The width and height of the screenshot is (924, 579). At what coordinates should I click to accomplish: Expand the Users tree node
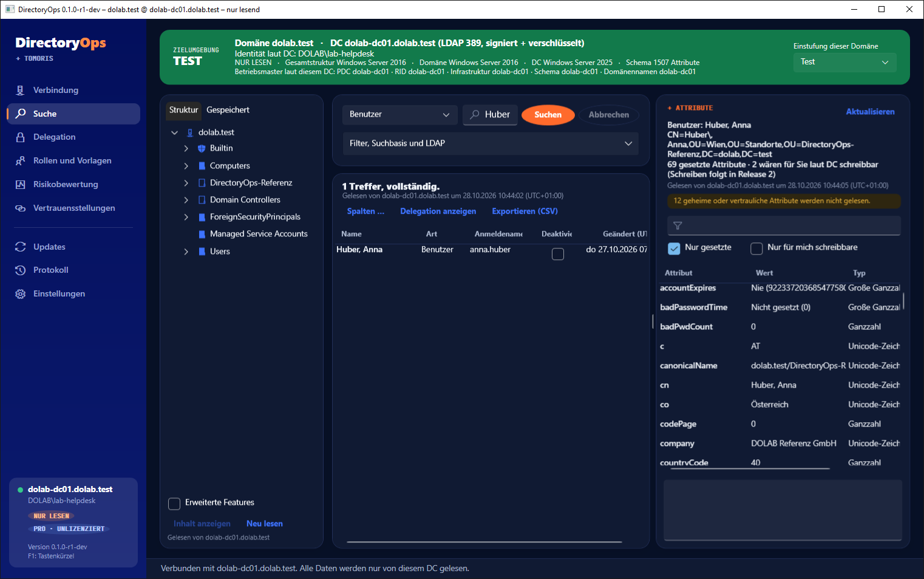(186, 252)
